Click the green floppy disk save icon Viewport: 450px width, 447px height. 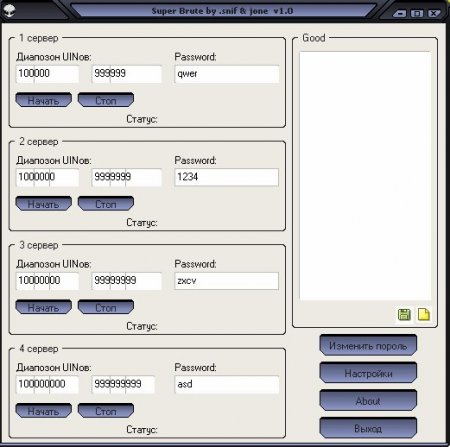(x=404, y=314)
